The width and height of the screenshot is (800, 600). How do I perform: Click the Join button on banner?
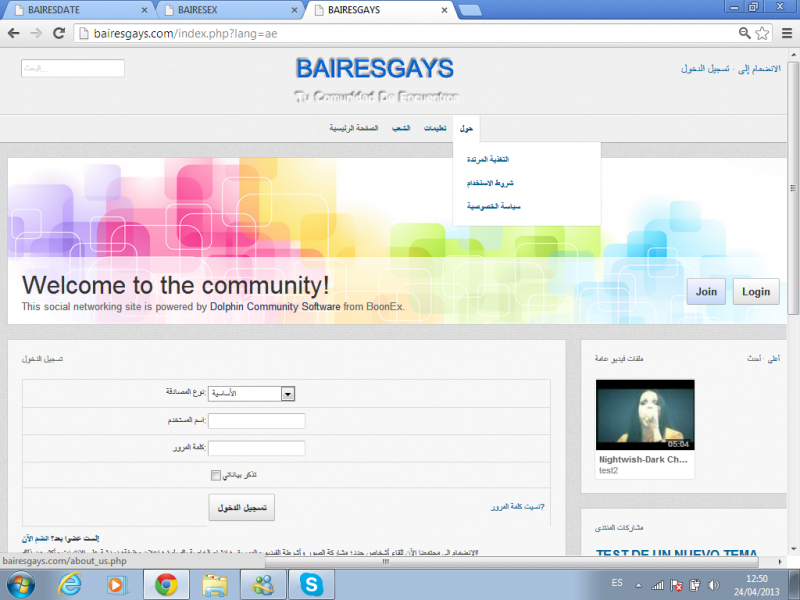tap(706, 292)
